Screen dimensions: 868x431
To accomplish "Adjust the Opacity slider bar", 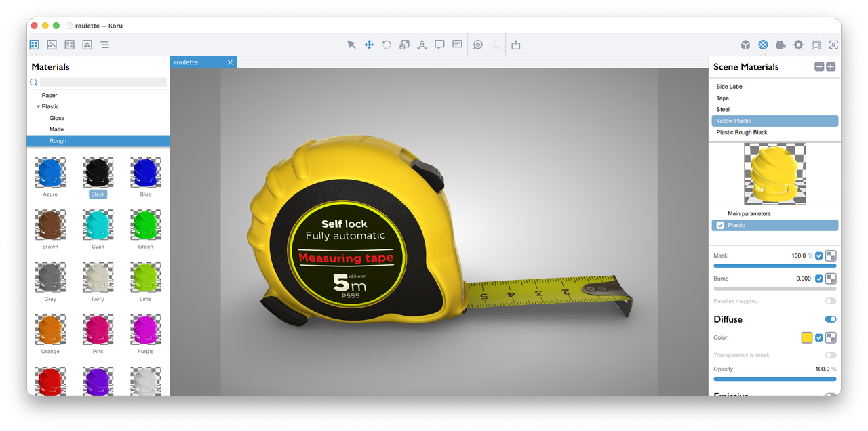I will 775,379.
